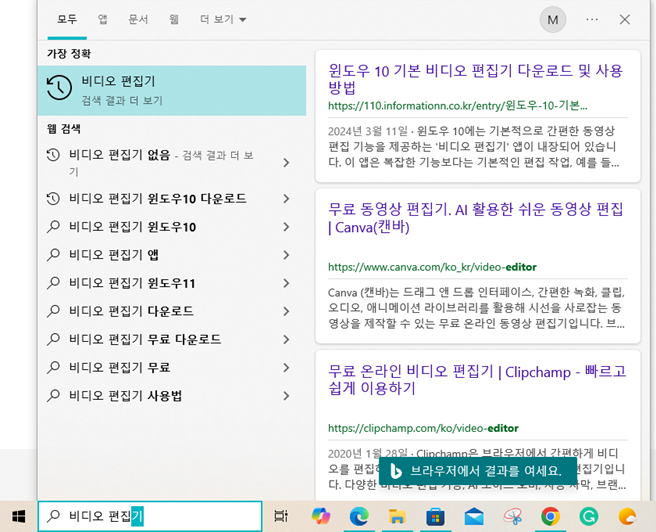
Task: Click the magnifier icon beside 비디오 편집기 윈도우11
Action: pos(53,283)
